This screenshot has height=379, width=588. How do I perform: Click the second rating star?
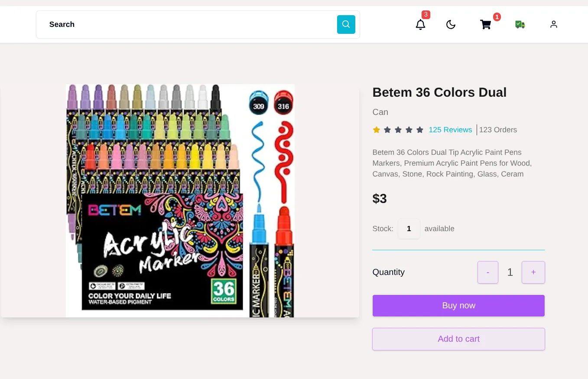coord(387,130)
